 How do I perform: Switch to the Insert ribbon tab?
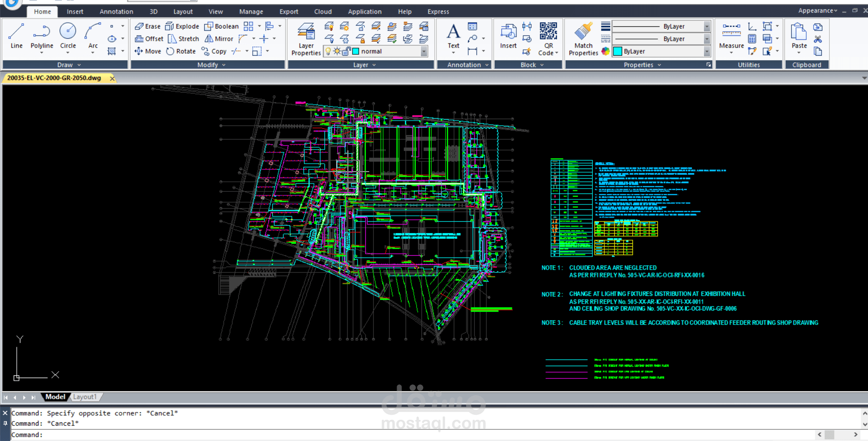74,11
